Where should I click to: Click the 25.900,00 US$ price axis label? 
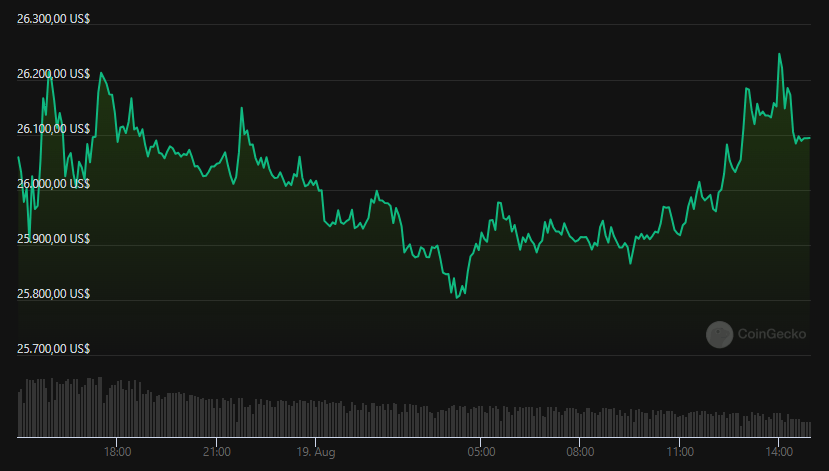point(53,239)
